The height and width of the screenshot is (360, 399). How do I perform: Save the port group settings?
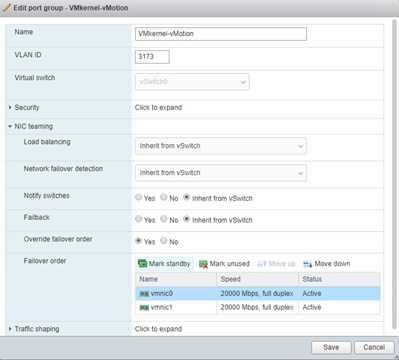pos(331,347)
